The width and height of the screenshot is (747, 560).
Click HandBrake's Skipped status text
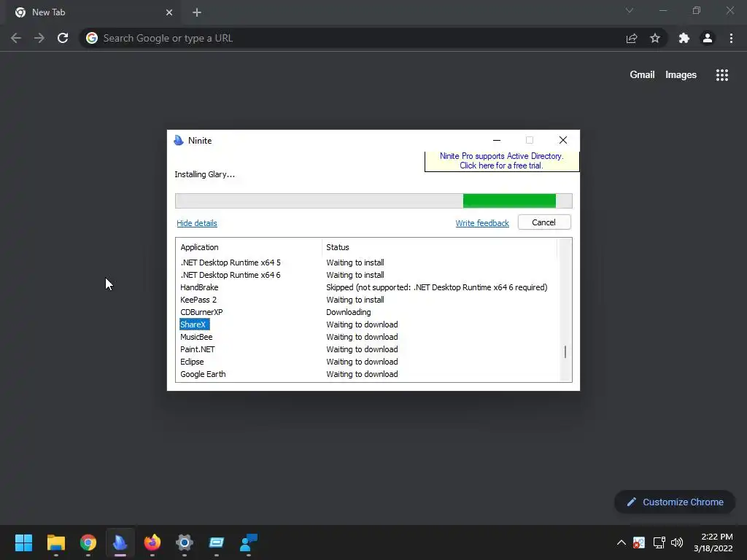437,287
